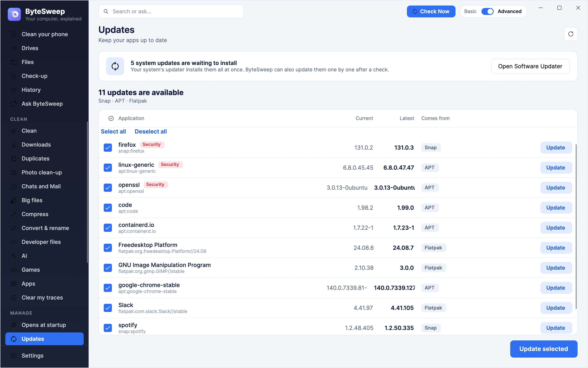This screenshot has width=588, height=368.
Task: Open Duplicates icon in sidebar
Action: coord(14,158)
